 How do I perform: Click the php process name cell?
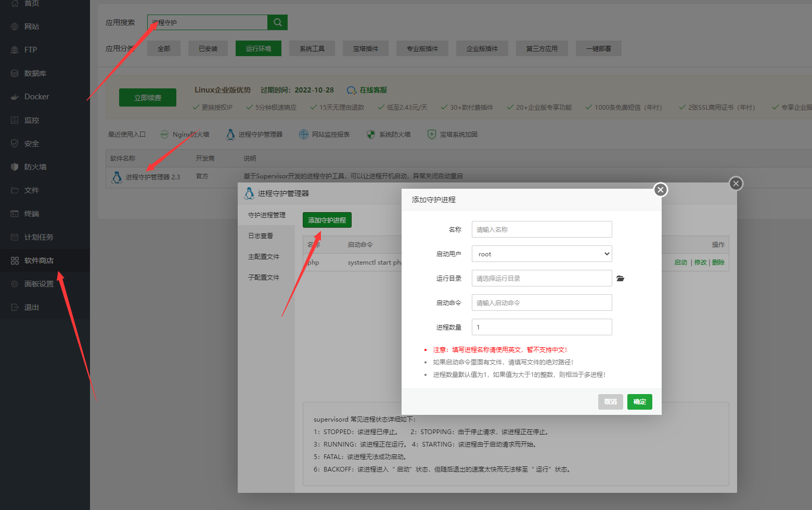click(314, 263)
